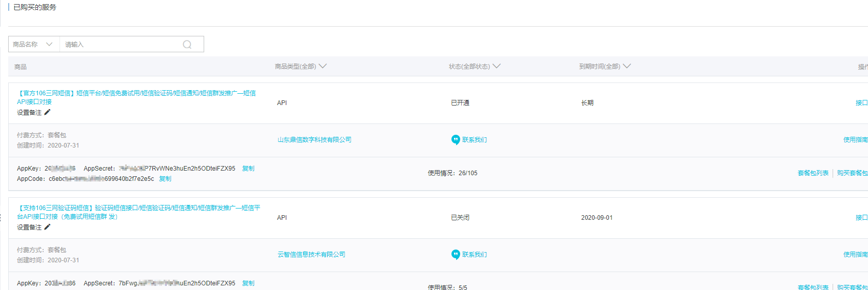
Task: Copy the second product's AppSecret
Action: (248, 283)
